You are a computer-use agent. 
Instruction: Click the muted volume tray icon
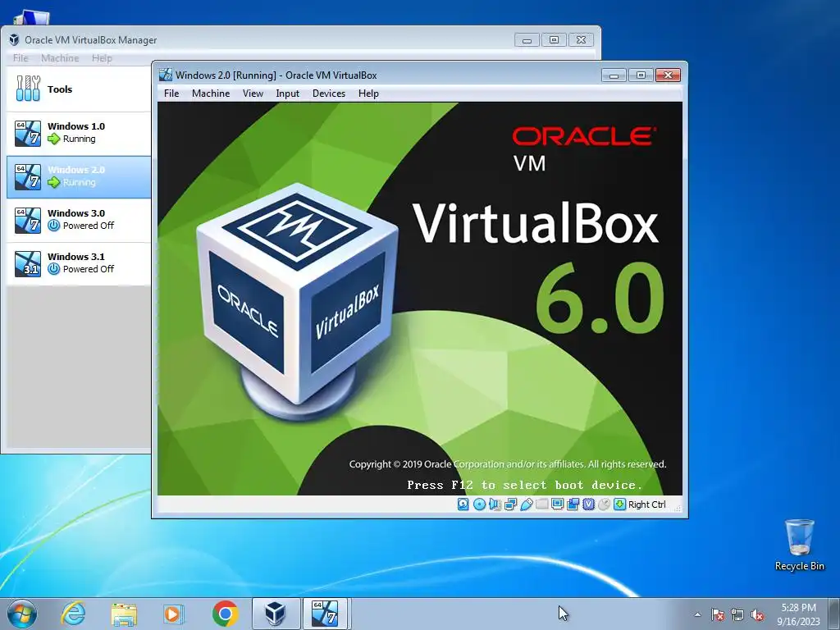click(757, 614)
